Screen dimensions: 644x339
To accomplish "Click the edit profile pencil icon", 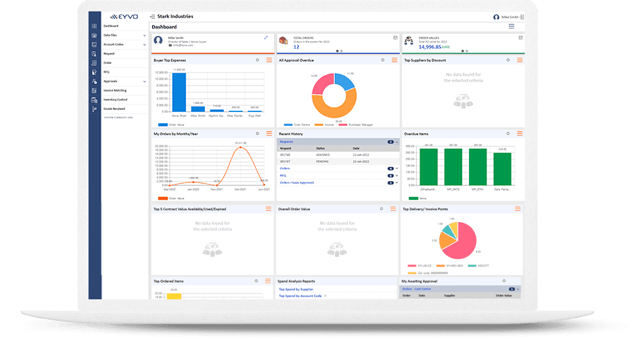I will point(266,38).
